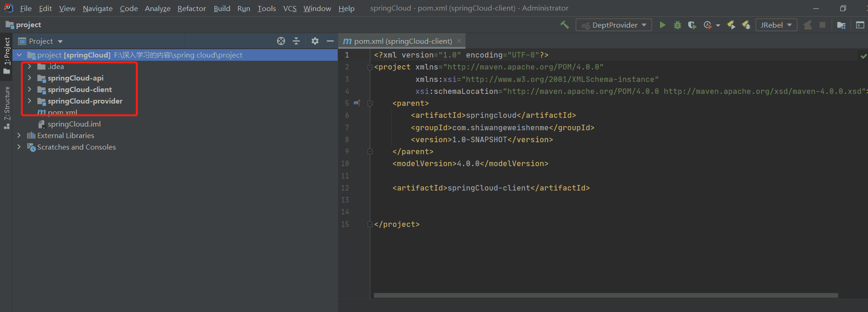
Task: Click the Debug with JRebel rocket icon
Action: pyautogui.click(x=746, y=25)
